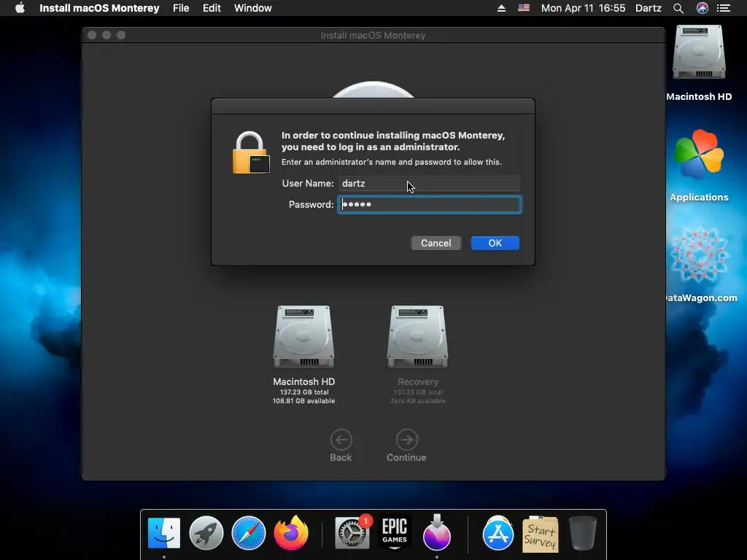Click the Password field
Viewport: 747px width, 560px height.
(429, 204)
